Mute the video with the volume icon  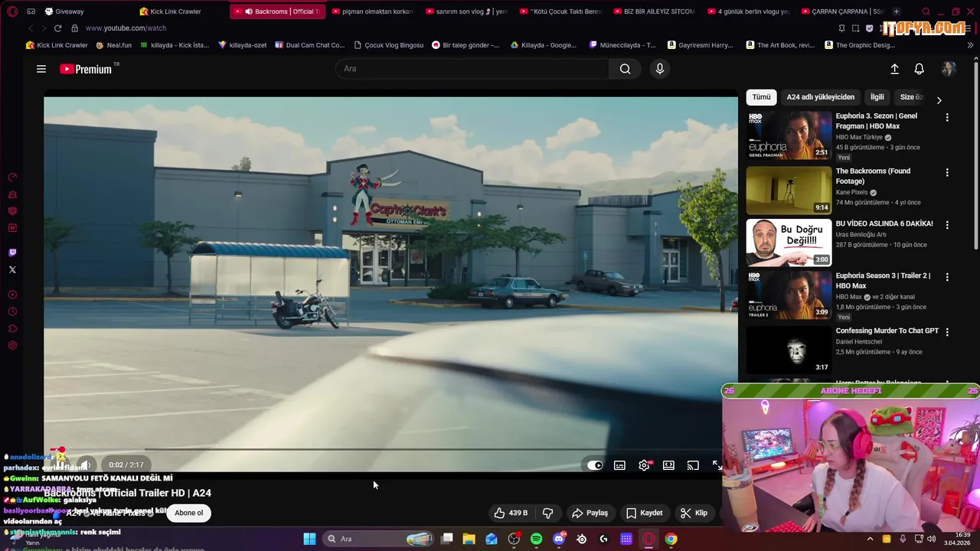pyautogui.click(x=86, y=465)
